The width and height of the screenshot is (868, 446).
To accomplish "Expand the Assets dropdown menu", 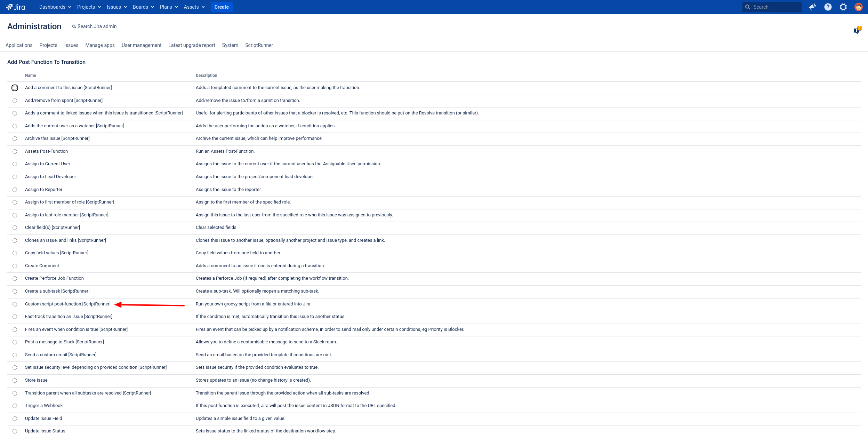I will 194,7.
